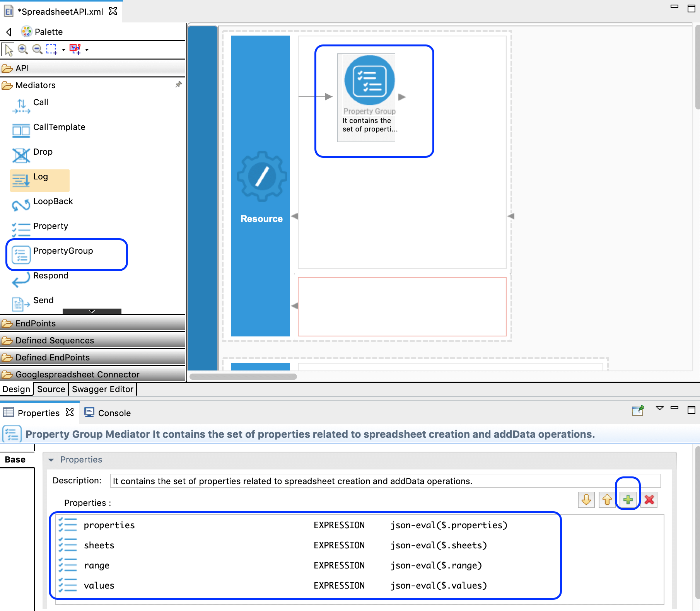Switch to the Source tab
The image size is (700, 611).
(x=51, y=389)
